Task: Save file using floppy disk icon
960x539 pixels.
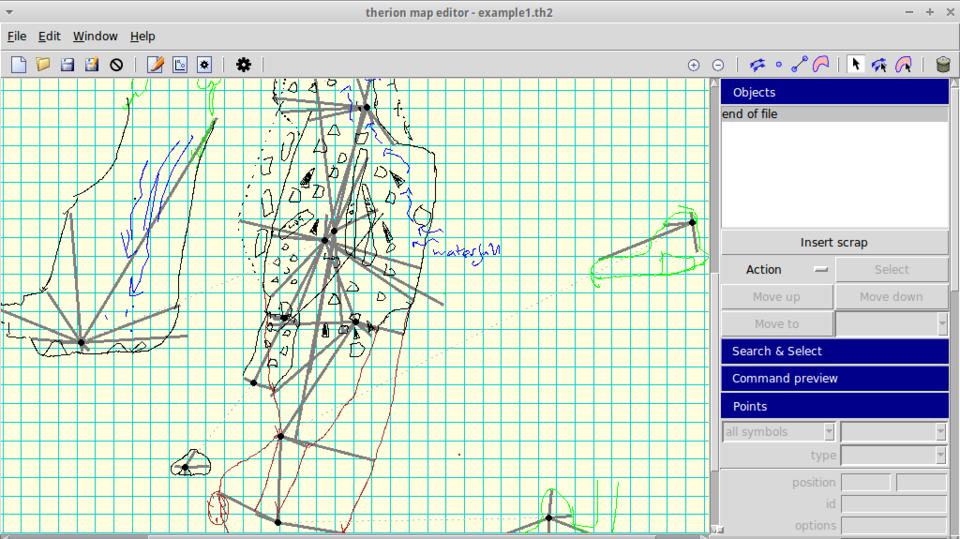Action: click(67, 64)
